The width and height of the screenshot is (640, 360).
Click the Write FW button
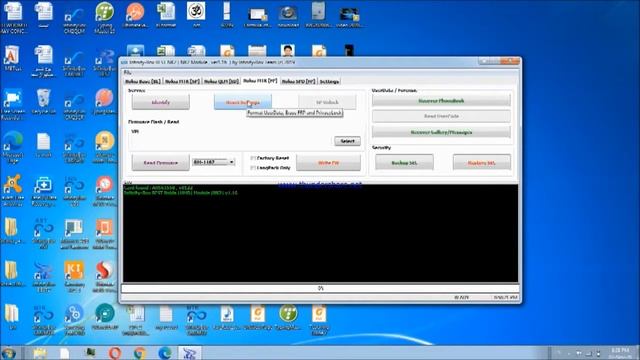click(x=329, y=162)
